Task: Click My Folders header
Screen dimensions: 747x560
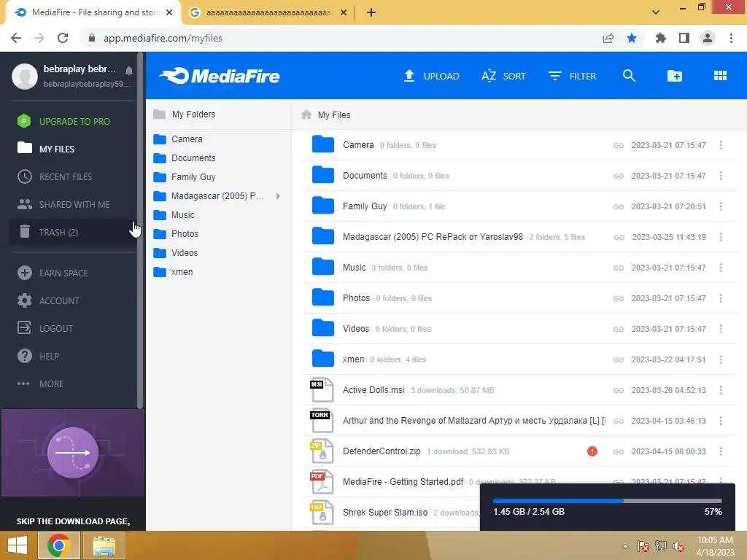Action: [x=185, y=114]
